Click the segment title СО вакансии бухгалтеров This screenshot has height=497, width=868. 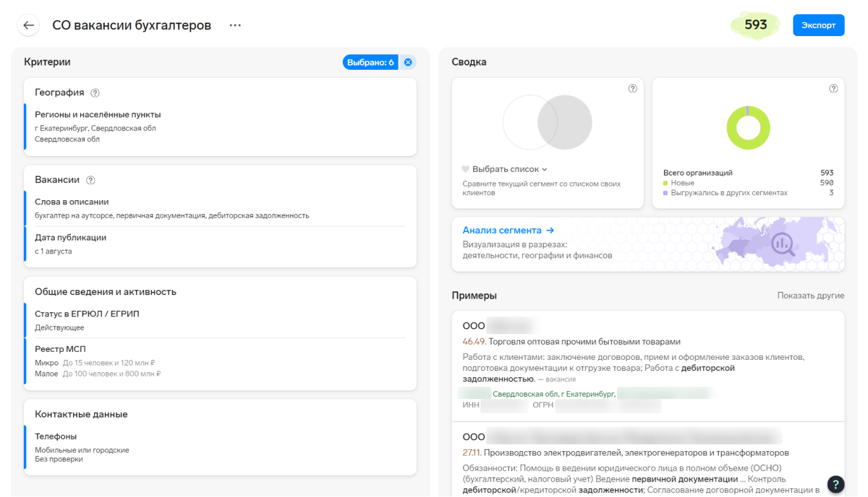pyautogui.click(x=132, y=25)
